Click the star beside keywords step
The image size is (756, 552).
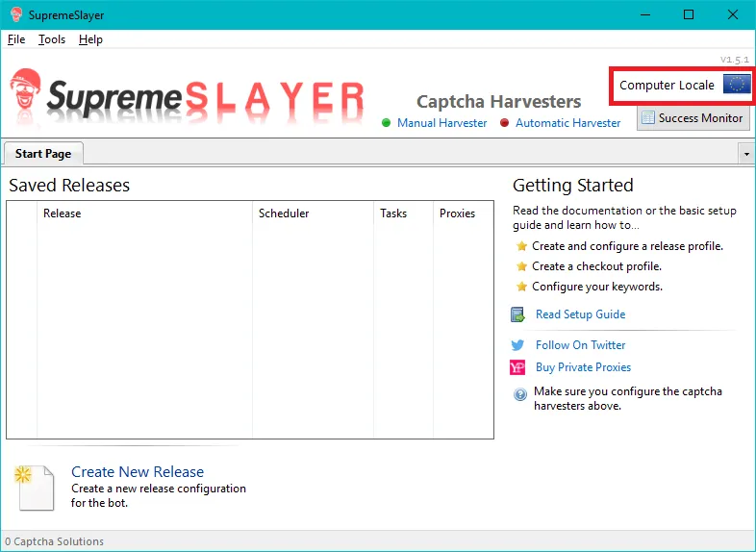521,287
